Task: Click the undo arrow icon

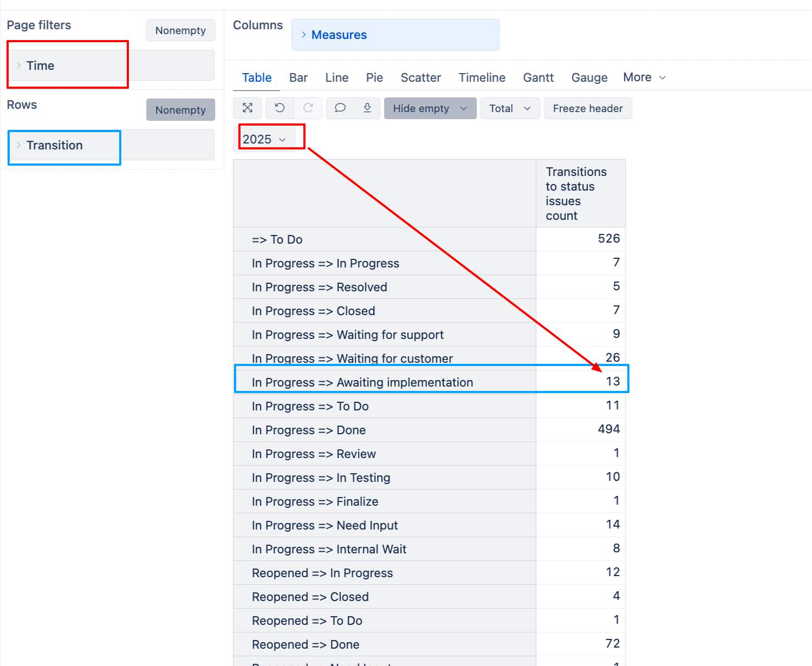Action: point(280,108)
